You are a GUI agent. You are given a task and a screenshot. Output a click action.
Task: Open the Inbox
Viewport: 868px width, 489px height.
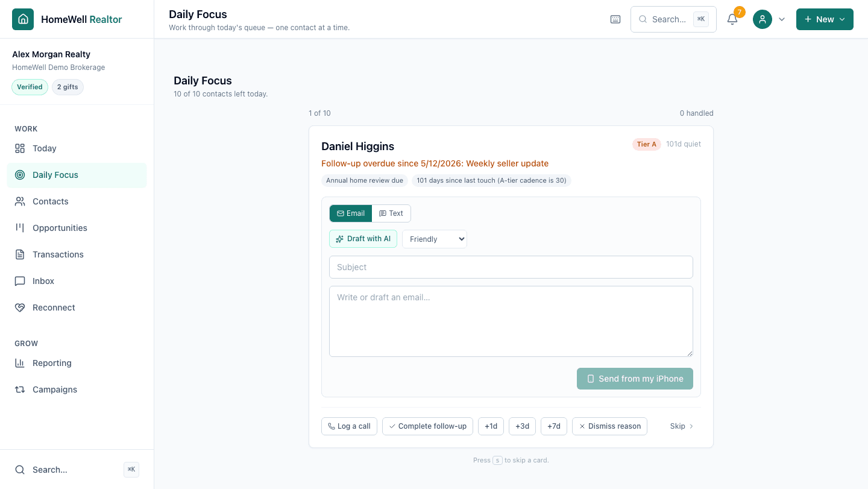77,281
